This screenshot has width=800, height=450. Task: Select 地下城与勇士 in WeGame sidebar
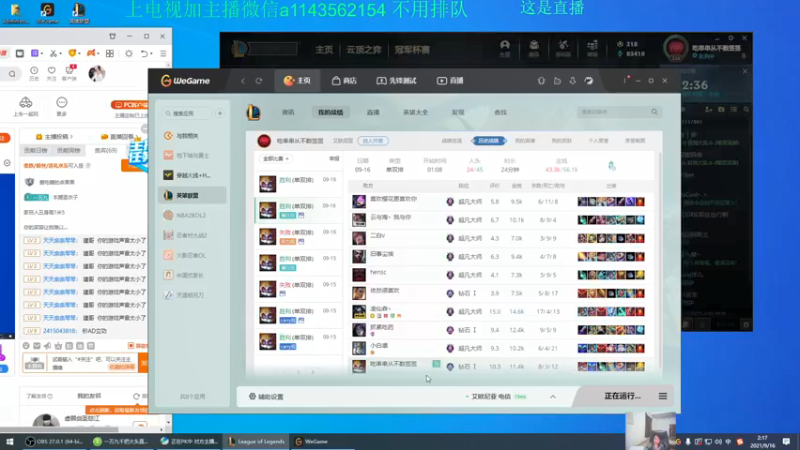click(192, 155)
